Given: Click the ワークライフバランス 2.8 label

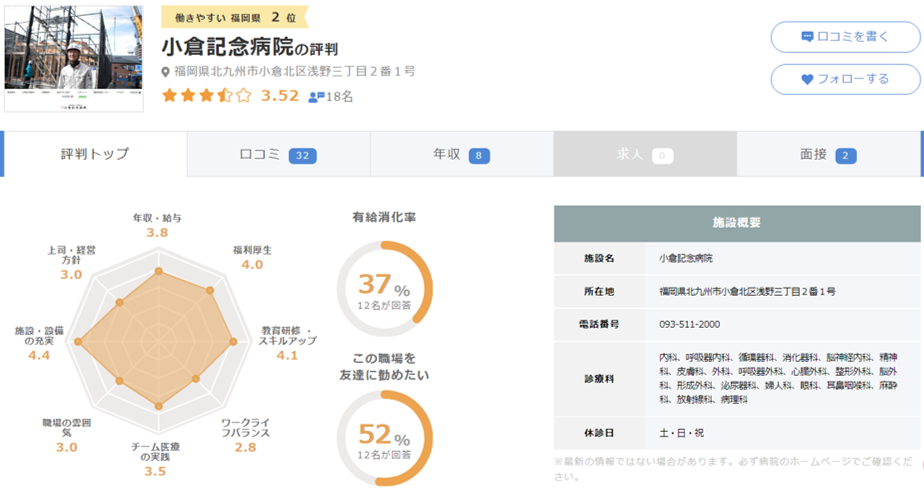Looking at the screenshot, I should click(246, 436).
